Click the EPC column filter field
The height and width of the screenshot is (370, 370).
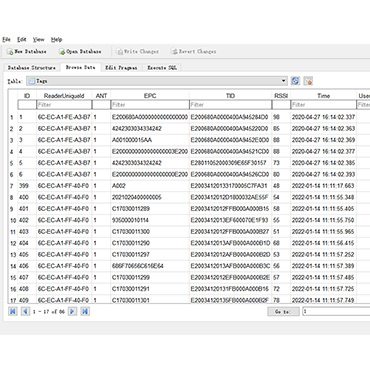[x=150, y=105]
